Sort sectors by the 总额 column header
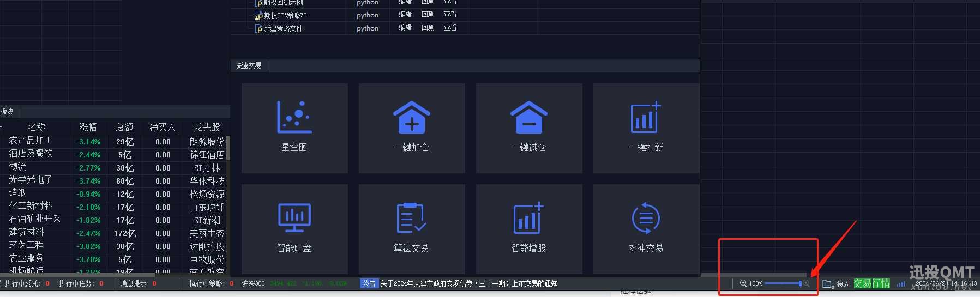This screenshot has width=980, height=297. [x=124, y=127]
